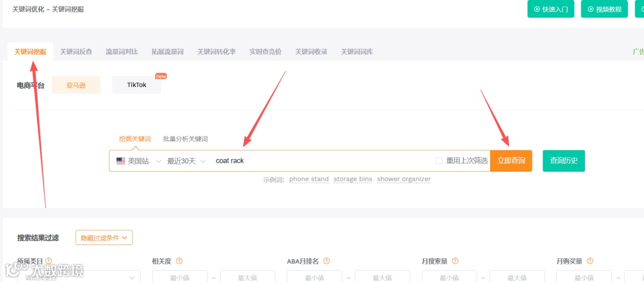The width and height of the screenshot is (644, 282).
Task: Click the 立即查询 search button
Action: pyautogui.click(x=511, y=161)
